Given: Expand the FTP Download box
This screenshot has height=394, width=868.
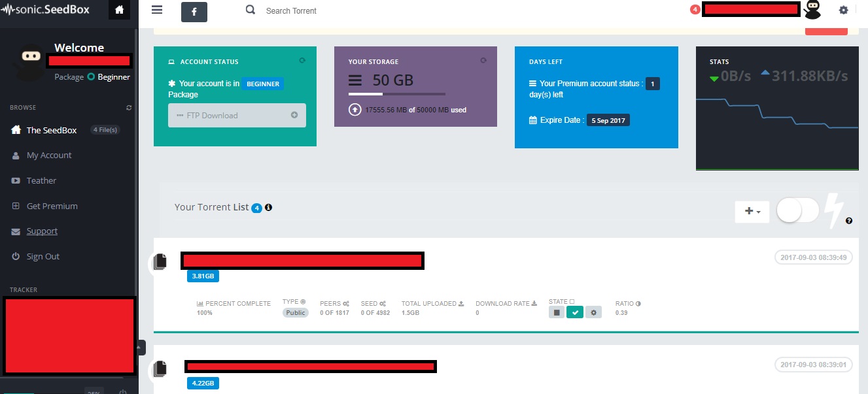Looking at the screenshot, I should pyautogui.click(x=237, y=116).
